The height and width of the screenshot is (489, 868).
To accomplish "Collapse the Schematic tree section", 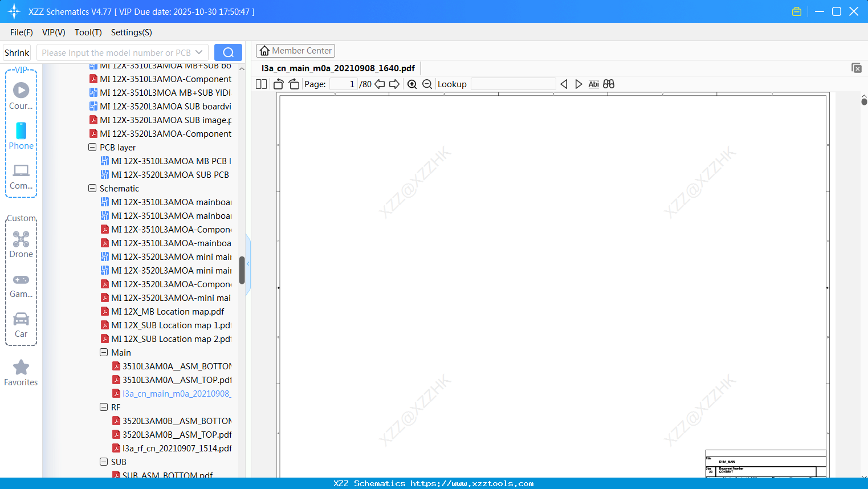I will coord(92,188).
